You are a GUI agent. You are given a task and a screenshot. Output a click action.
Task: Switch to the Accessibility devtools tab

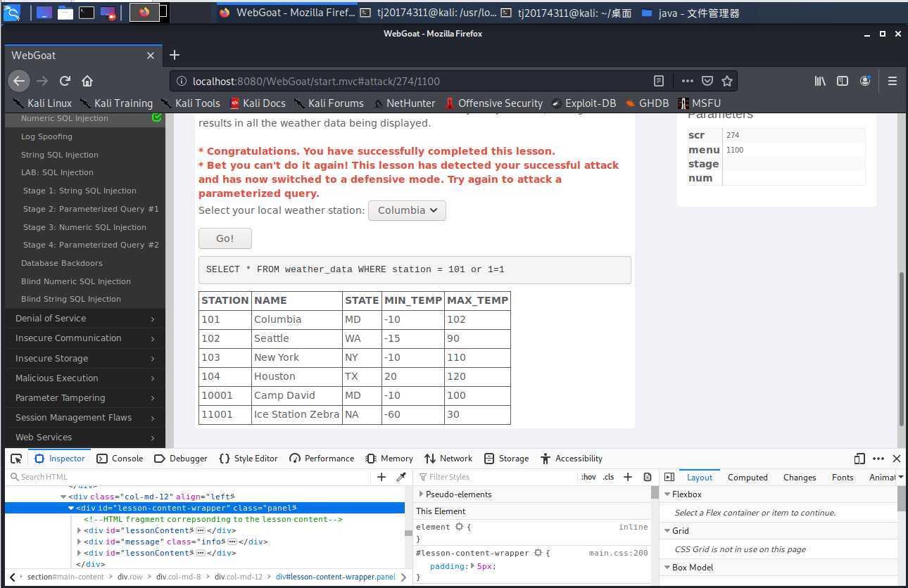click(572, 459)
